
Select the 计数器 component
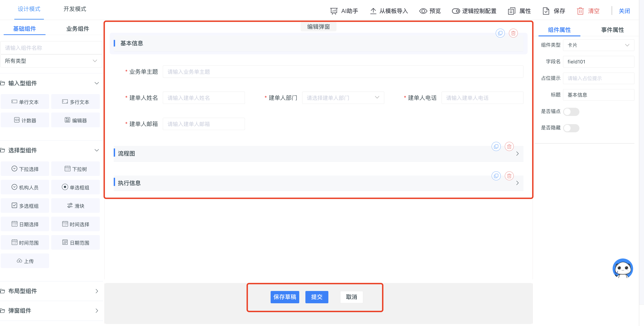(x=25, y=120)
